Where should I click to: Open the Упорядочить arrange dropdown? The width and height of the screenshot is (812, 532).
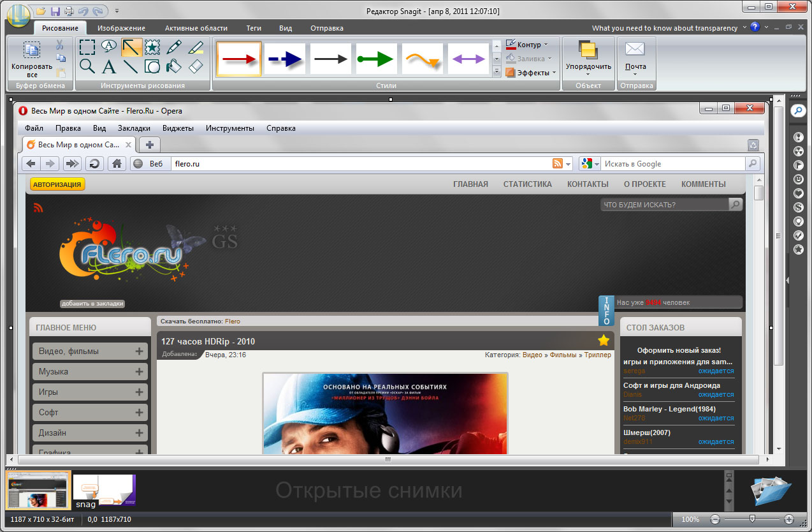click(x=588, y=57)
